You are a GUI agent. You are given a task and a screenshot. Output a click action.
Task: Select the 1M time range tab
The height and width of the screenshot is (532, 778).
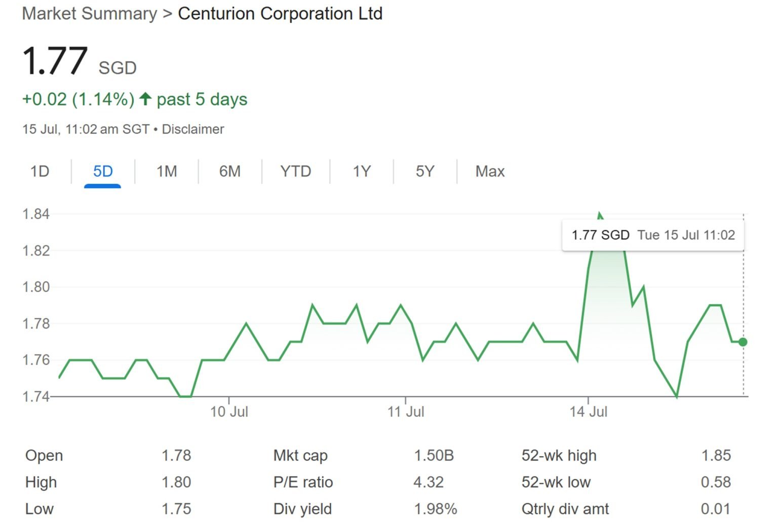tap(167, 172)
